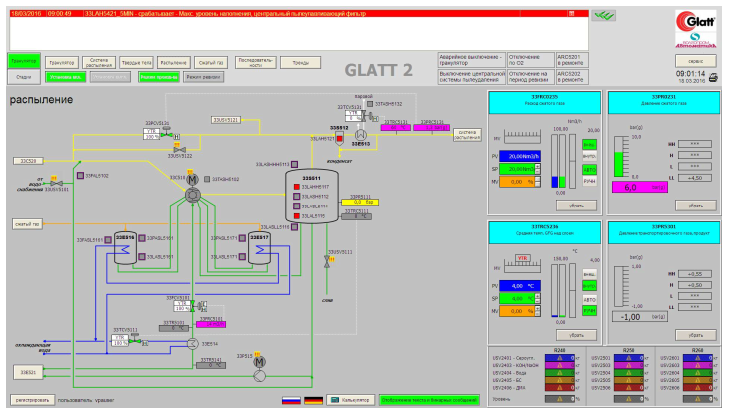Select the motor symbol of pump 33P515
The image size is (731, 416).
[x=260, y=362]
